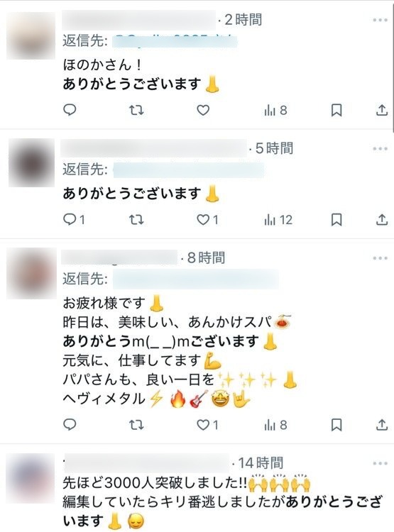Open profile picture of 5時間 poster
Image resolution: width=394 pixels, height=532 pixels.
click(31, 162)
